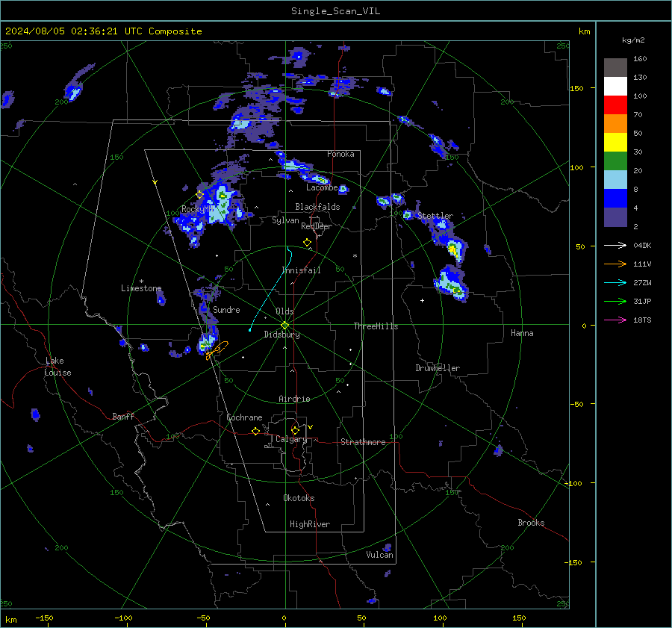Click the Limestone label on map
Viewport: 672px width, 628px height.
coord(141,288)
